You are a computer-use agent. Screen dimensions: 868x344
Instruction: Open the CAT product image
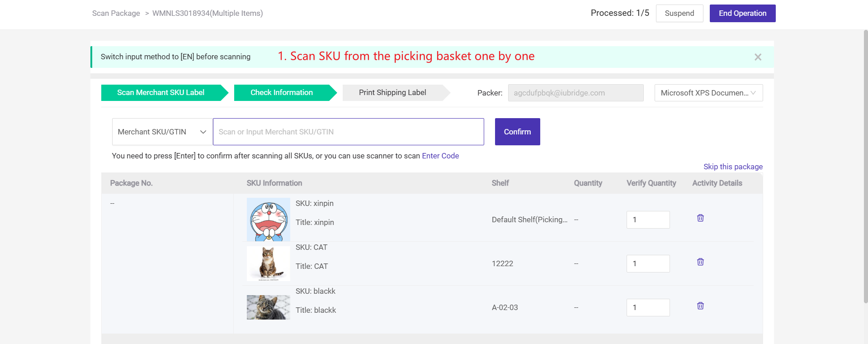pyautogui.click(x=269, y=263)
